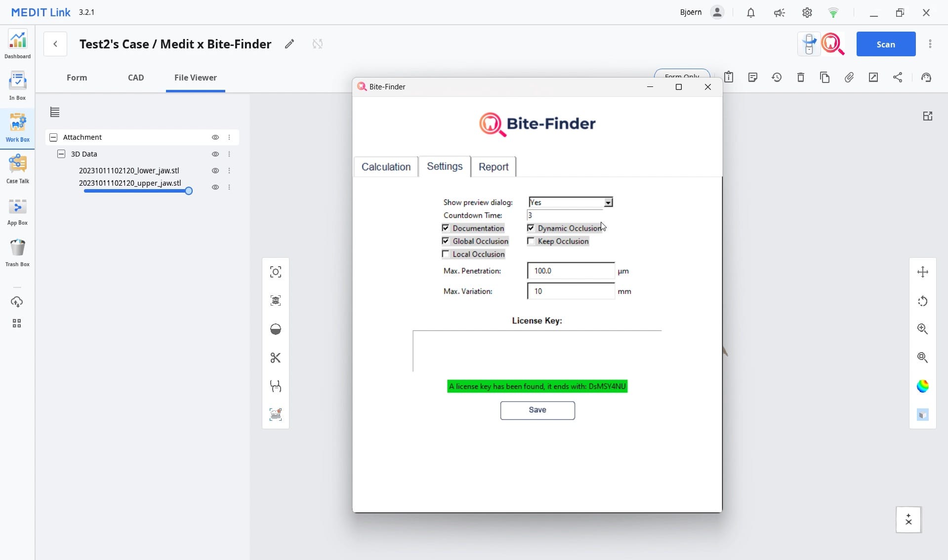Image resolution: width=948 pixels, height=560 pixels.
Task: Select the scissors trim tool
Action: [x=276, y=358]
